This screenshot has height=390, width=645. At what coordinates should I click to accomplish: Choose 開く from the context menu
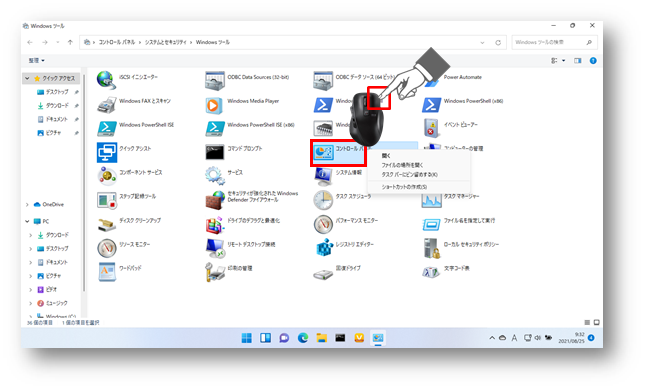click(386, 156)
